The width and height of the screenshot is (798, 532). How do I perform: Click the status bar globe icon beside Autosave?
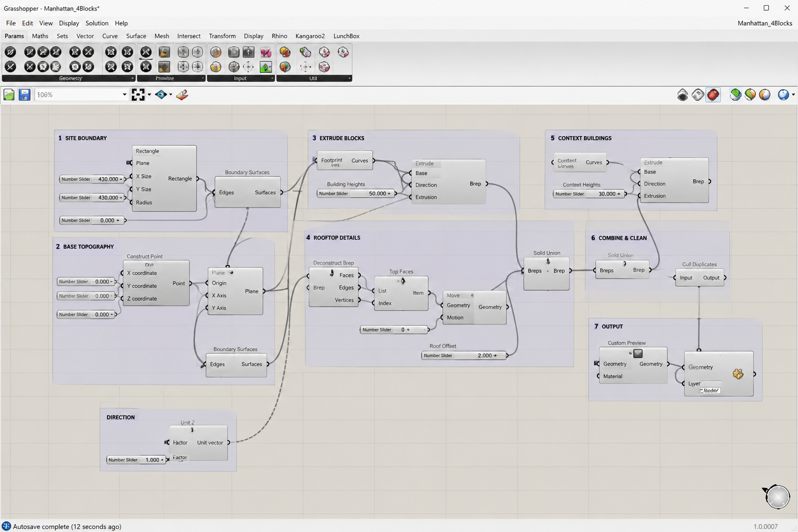tap(6, 526)
